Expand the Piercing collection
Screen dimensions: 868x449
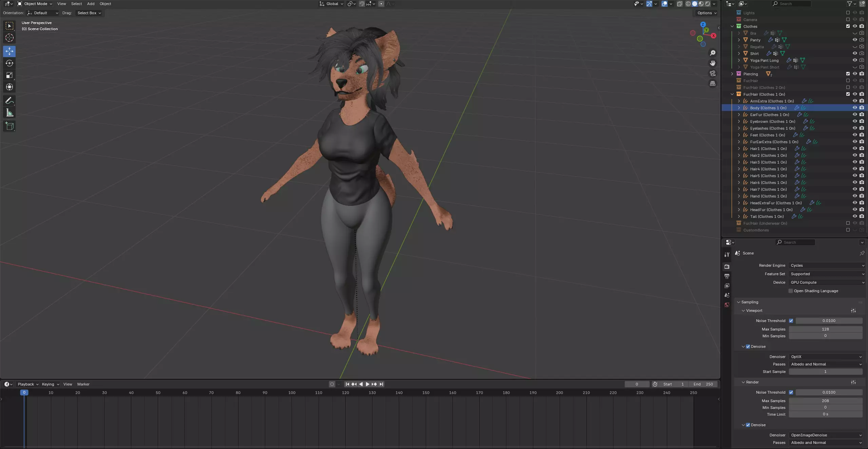point(732,74)
